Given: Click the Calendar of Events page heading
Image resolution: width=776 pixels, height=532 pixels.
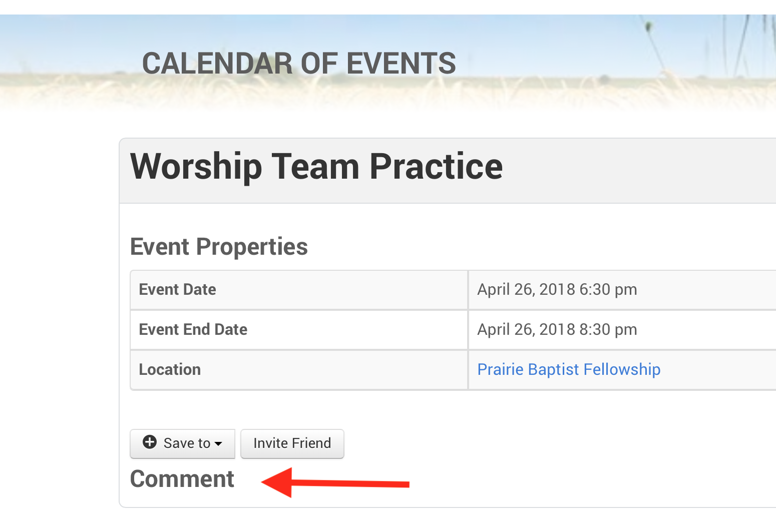Looking at the screenshot, I should click(299, 64).
